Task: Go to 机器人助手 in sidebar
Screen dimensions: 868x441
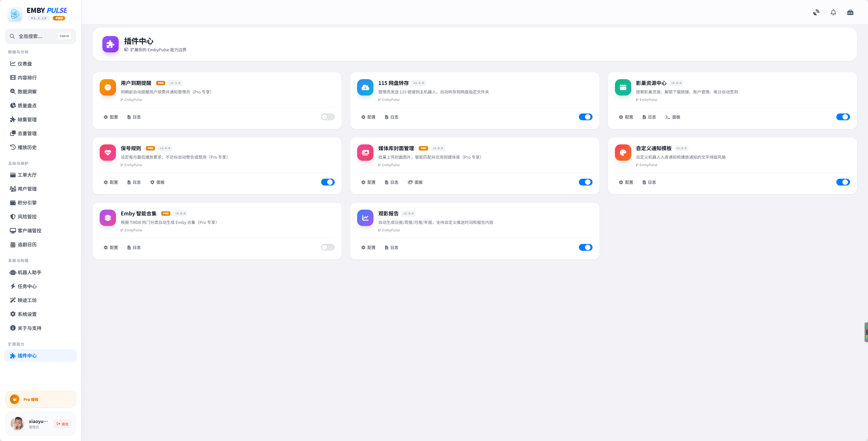Action: point(29,272)
